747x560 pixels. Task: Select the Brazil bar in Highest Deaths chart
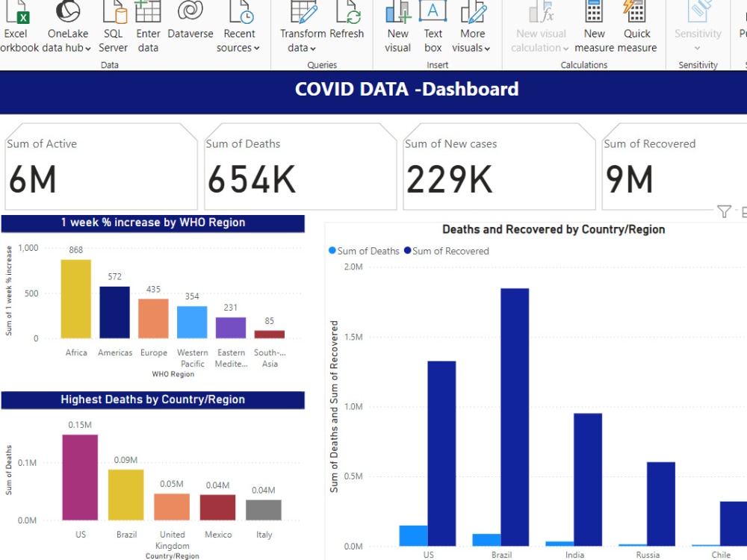click(x=125, y=495)
